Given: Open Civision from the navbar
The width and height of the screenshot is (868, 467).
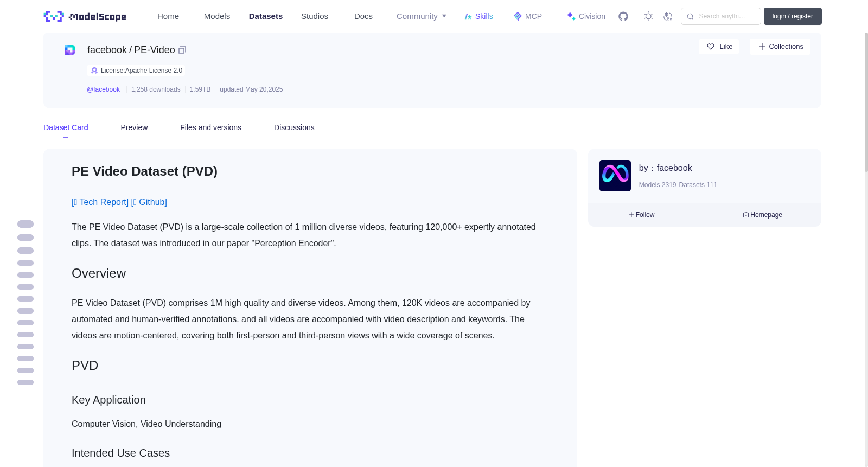Looking at the screenshot, I should (586, 16).
